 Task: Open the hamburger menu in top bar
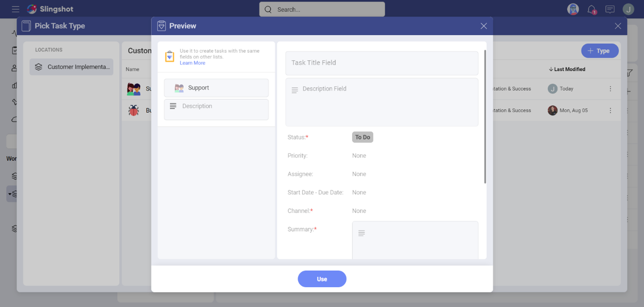pos(16,9)
